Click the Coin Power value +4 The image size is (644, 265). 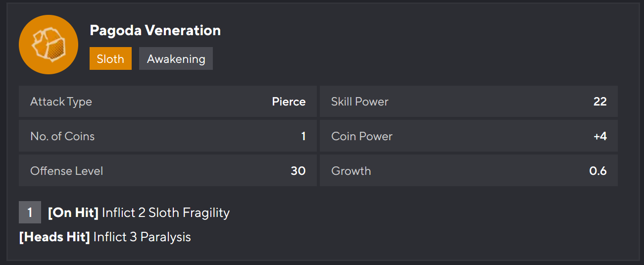600,136
